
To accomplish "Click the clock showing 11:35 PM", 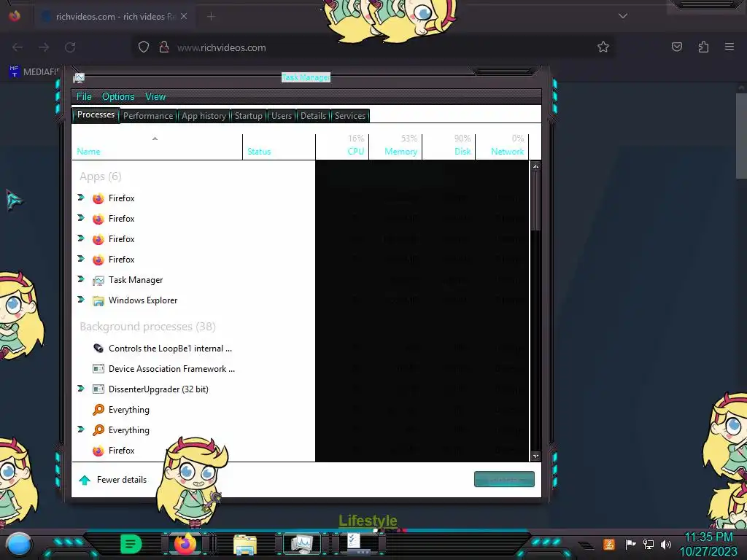I will [708, 537].
